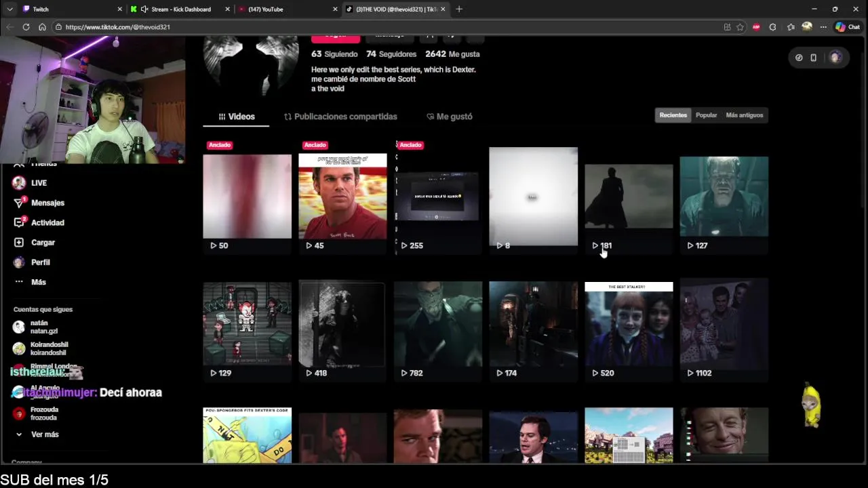Open a new browser tab
This screenshot has height=488, width=868.
pos(459,9)
